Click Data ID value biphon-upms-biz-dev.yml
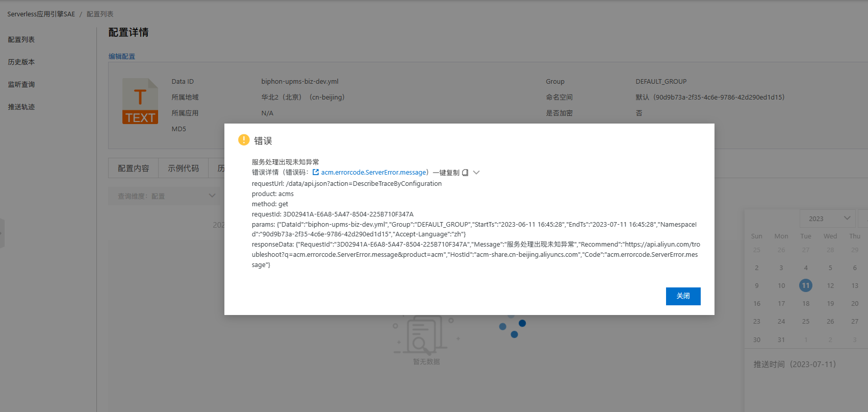The image size is (868, 412). pos(300,81)
